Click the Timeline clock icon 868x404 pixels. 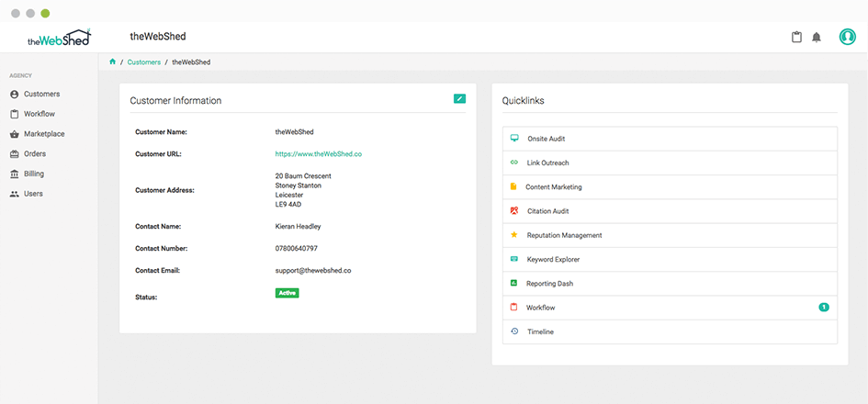pos(514,331)
